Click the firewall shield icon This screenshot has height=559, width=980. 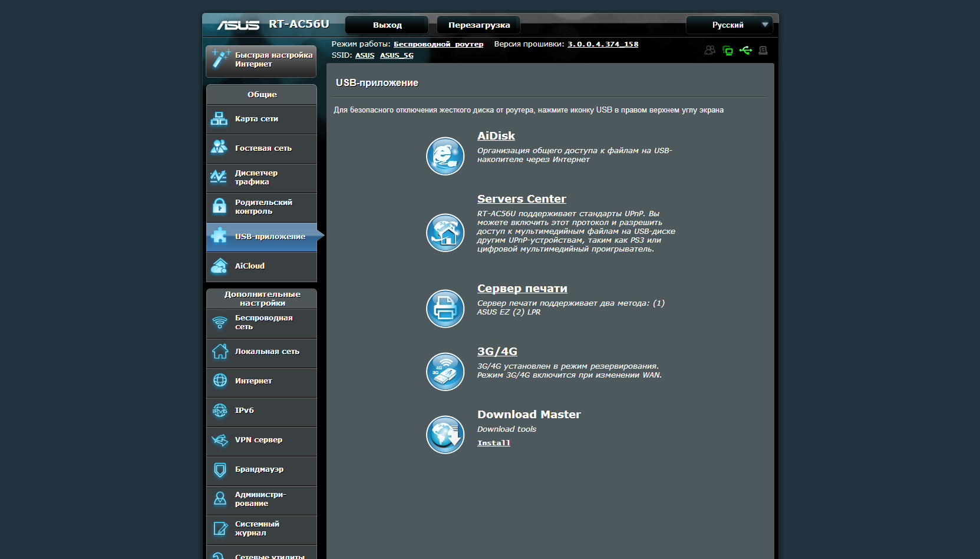coord(220,469)
